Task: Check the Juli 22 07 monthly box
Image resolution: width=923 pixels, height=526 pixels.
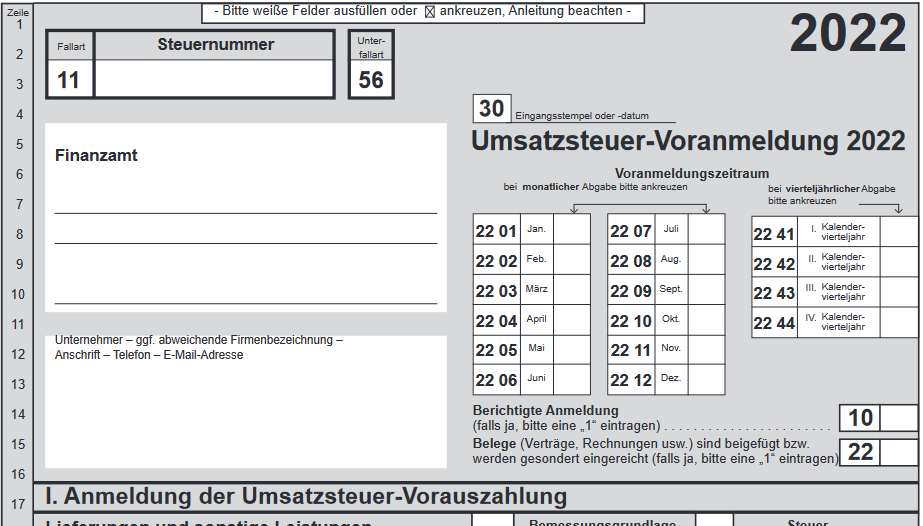Action: pos(706,229)
